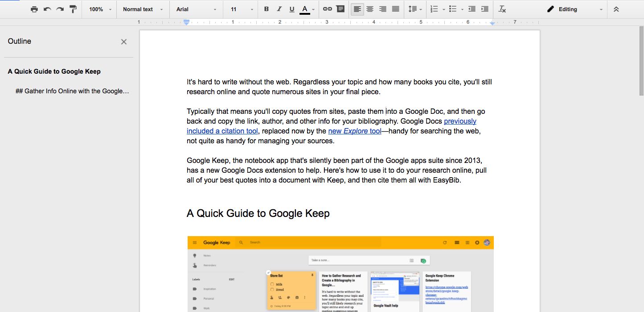Click the embedded Google Keep screenshot image

(340, 274)
